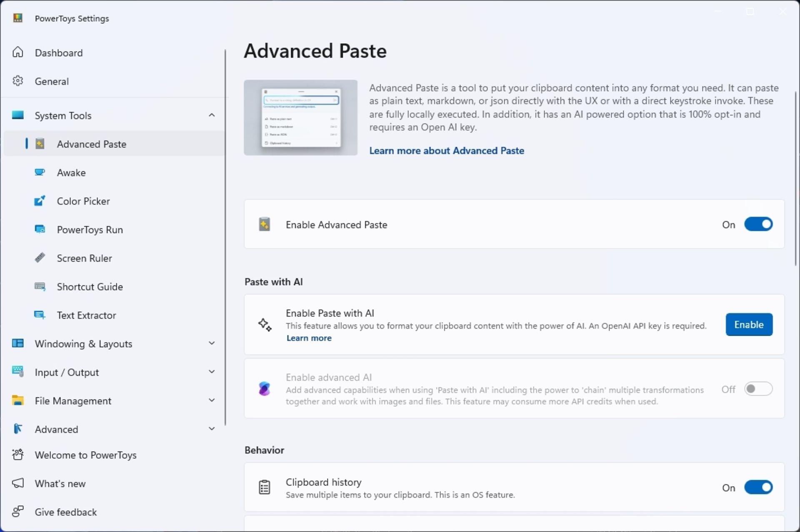This screenshot has width=800, height=532.
Task: Click the sidebar navigation scrollbar
Action: [225, 237]
